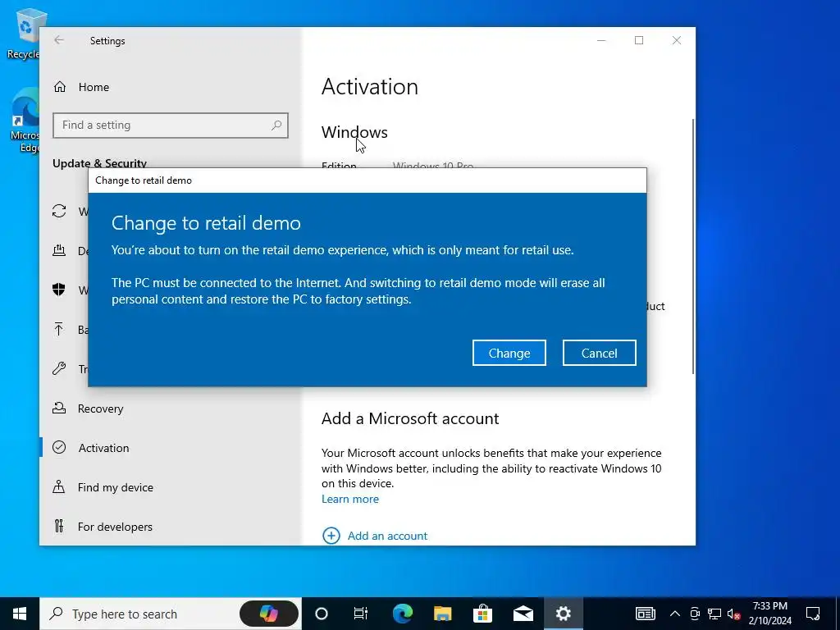Open Microsoft Store from taskbar

click(x=482, y=614)
